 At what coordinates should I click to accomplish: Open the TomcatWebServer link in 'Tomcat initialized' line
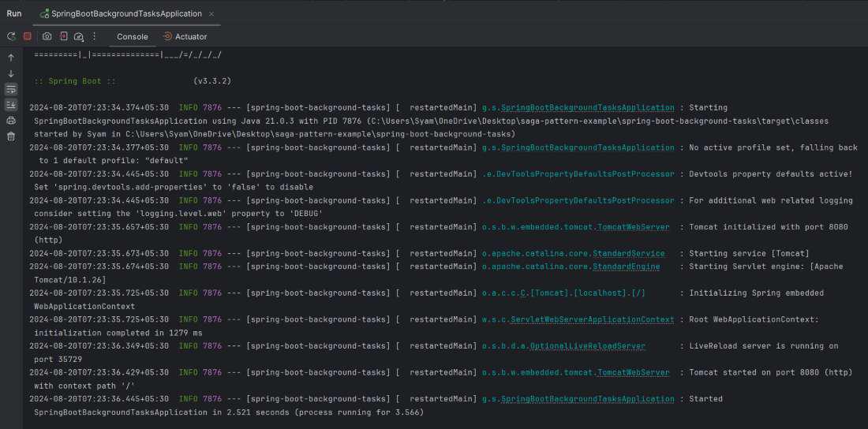634,227
